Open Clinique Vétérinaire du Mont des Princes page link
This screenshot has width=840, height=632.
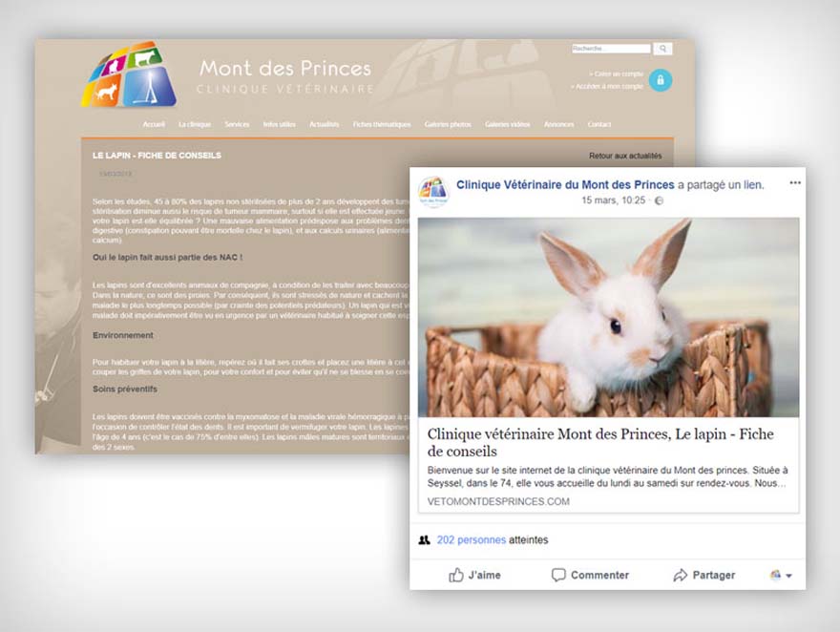pyautogui.click(x=565, y=185)
